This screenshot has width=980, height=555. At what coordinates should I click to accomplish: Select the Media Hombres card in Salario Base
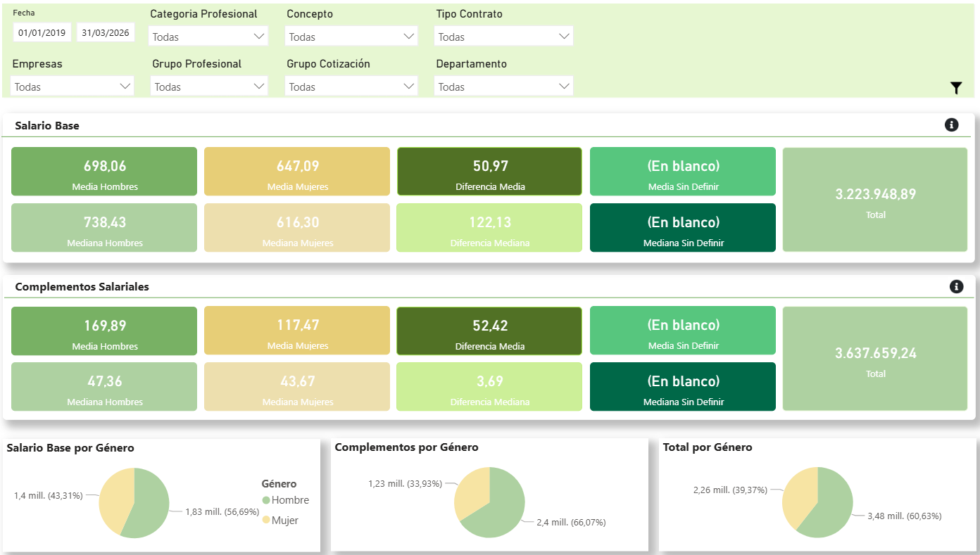coord(104,172)
